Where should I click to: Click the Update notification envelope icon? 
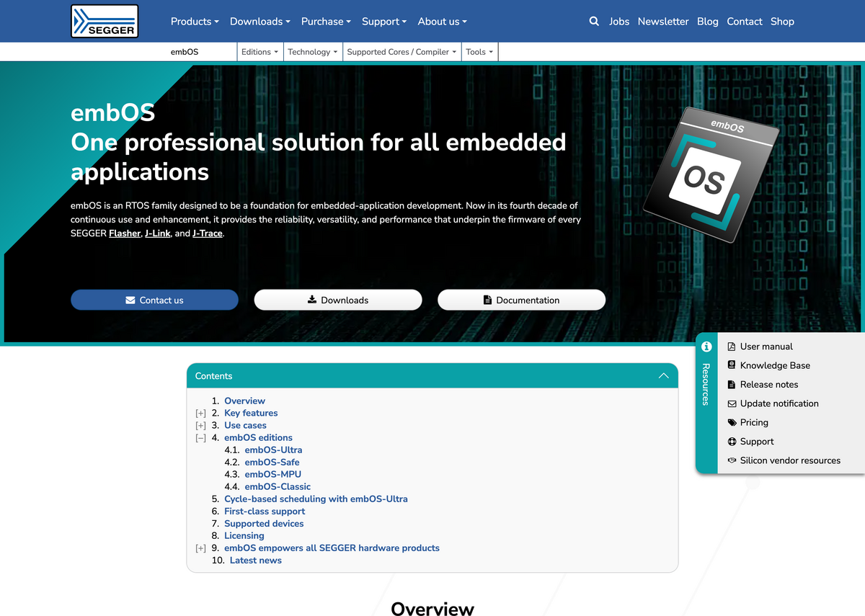(732, 403)
